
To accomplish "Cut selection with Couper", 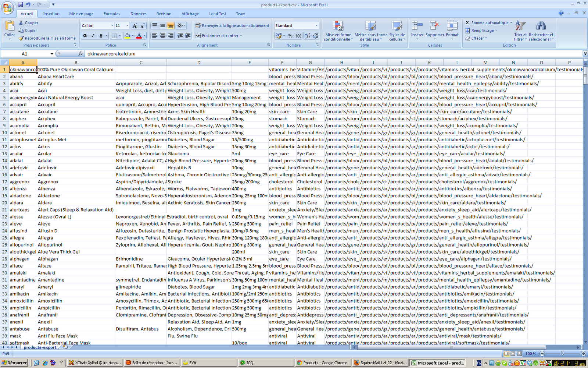I will tap(29, 23).
